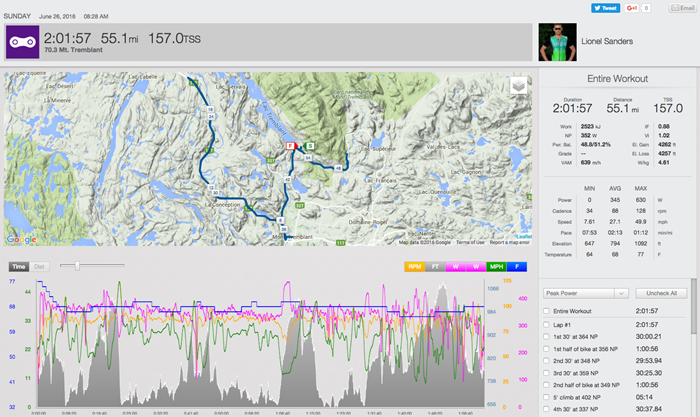
Task: Click the chart smoothing slider handle
Action: [x=77, y=266]
